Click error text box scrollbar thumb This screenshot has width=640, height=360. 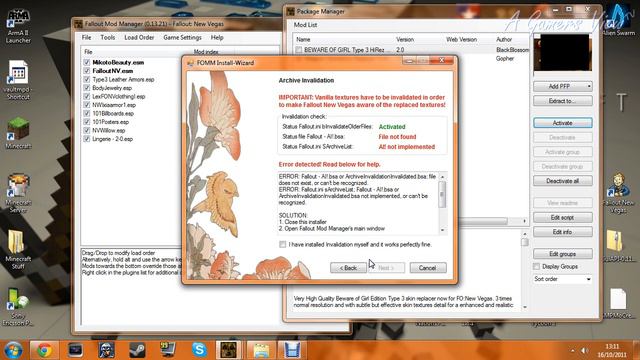click(442, 194)
